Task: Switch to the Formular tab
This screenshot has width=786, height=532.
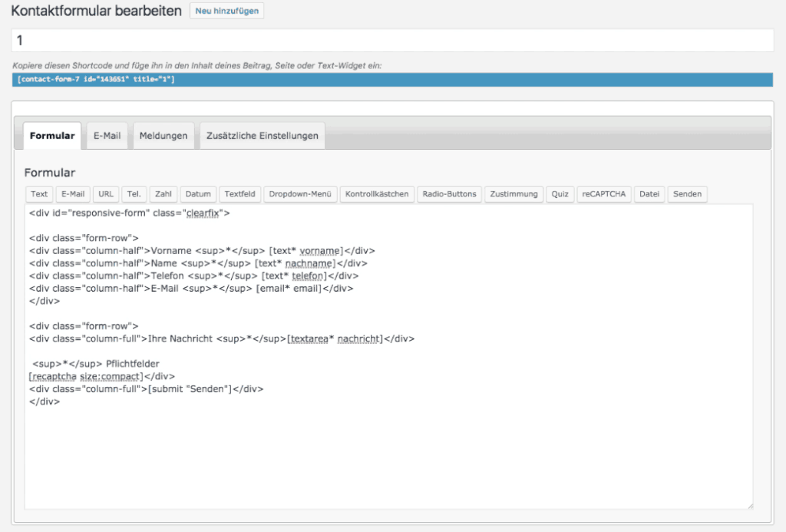Action: (52, 136)
